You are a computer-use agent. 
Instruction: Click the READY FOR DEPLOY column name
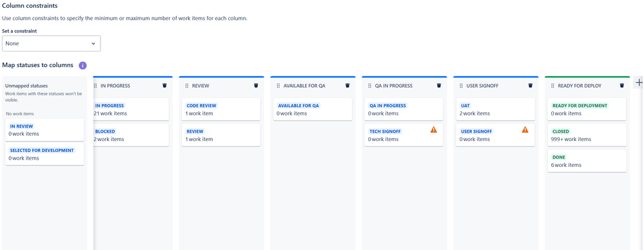coord(580,86)
